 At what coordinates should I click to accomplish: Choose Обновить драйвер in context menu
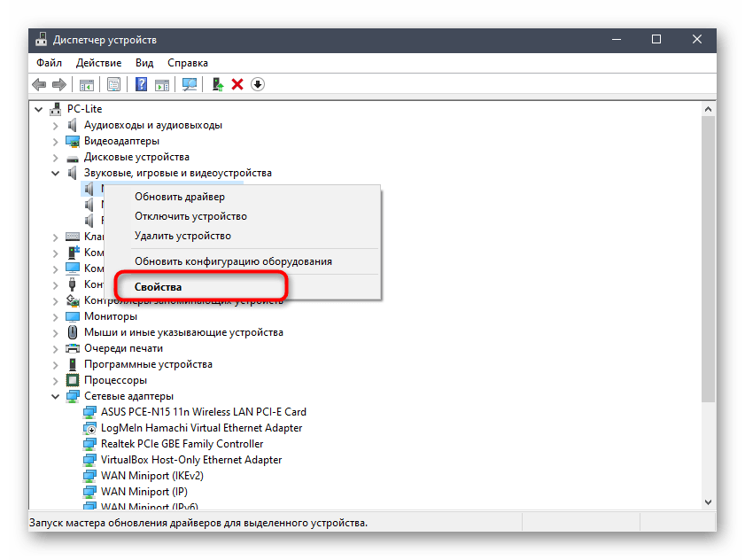click(x=243, y=197)
